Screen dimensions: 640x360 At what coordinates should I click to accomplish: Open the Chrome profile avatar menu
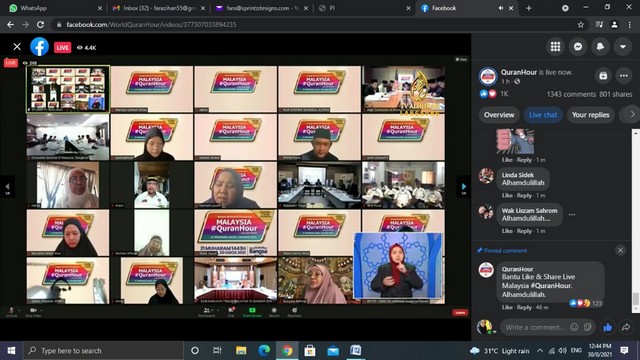[x=614, y=25]
